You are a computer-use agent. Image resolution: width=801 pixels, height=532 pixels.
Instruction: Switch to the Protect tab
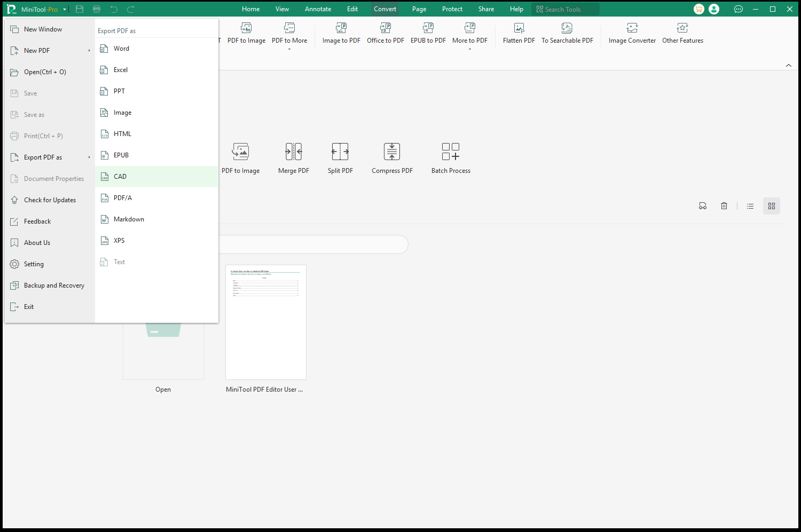point(452,9)
